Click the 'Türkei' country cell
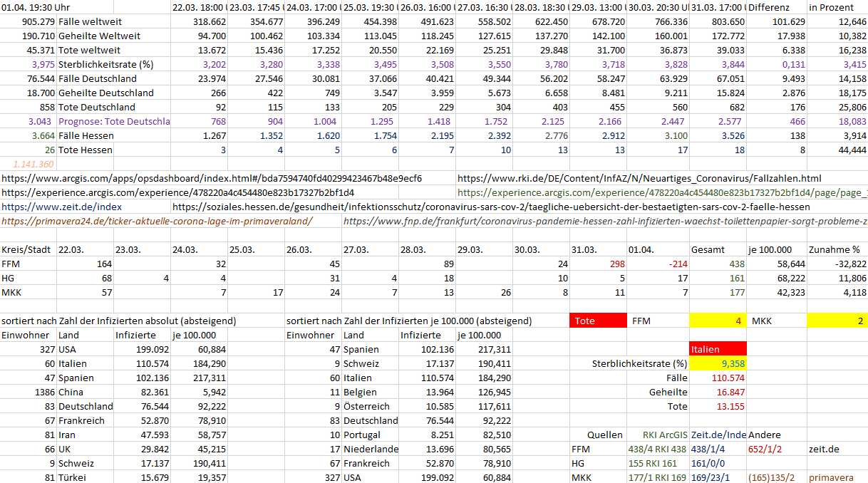 tap(73, 477)
